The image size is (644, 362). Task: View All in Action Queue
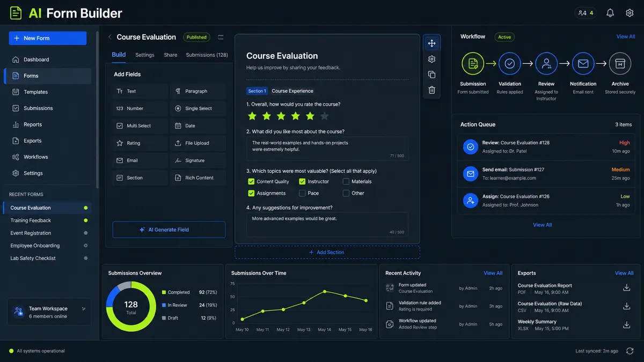(x=542, y=225)
